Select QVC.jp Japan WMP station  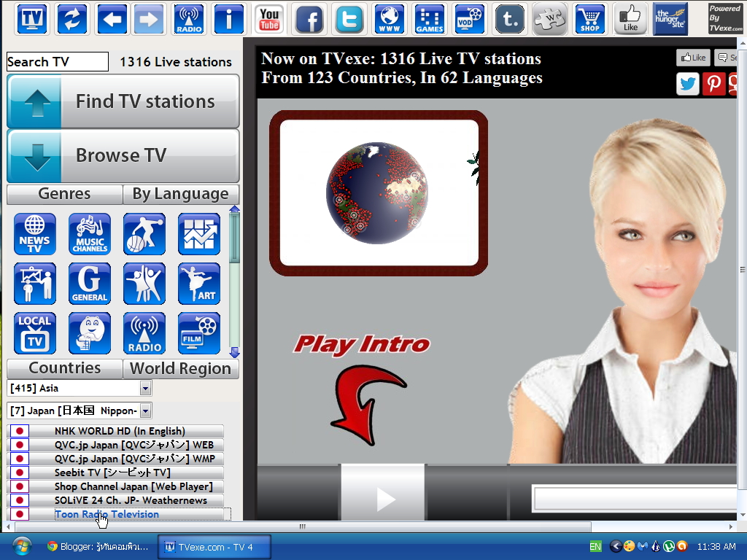[x=116, y=459]
